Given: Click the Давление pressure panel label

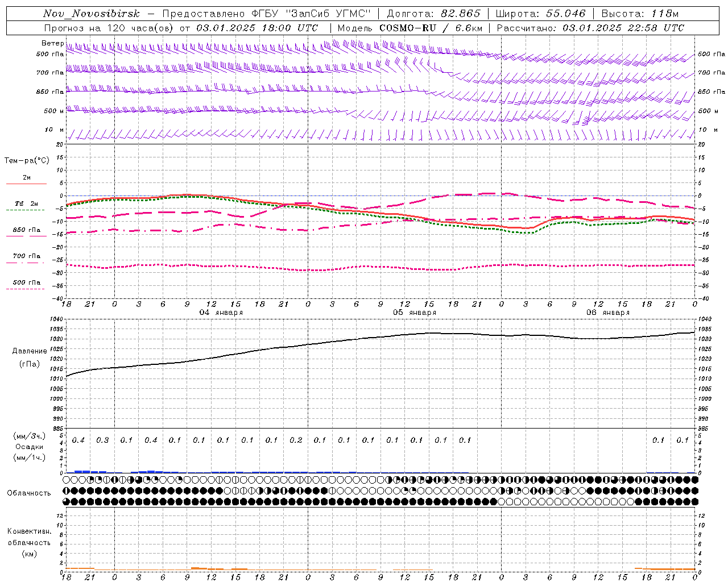Looking at the screenshot, I should [30, 351].
